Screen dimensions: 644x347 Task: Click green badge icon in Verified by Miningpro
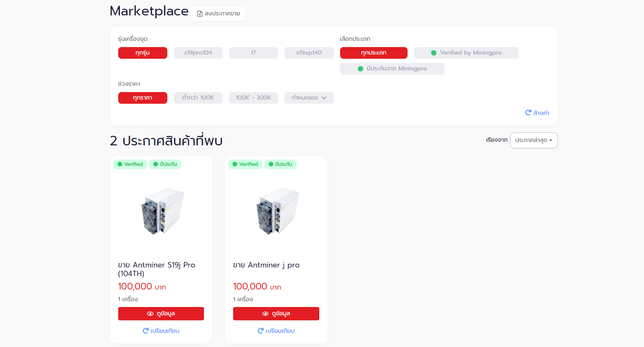(x=434, y=53)
